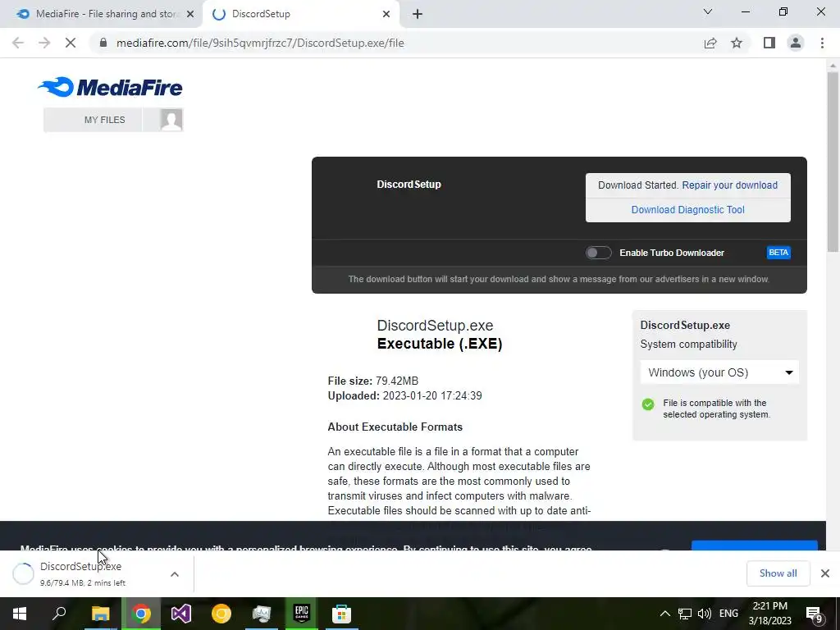Close the MediaFire File sharing tab
Viewport: 840px width, 630px height.
[190, 14]
